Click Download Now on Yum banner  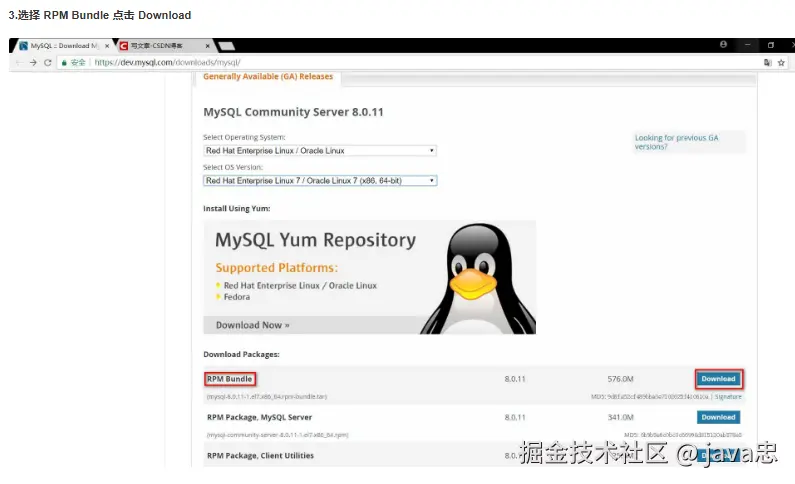click(x=252, y=325)
